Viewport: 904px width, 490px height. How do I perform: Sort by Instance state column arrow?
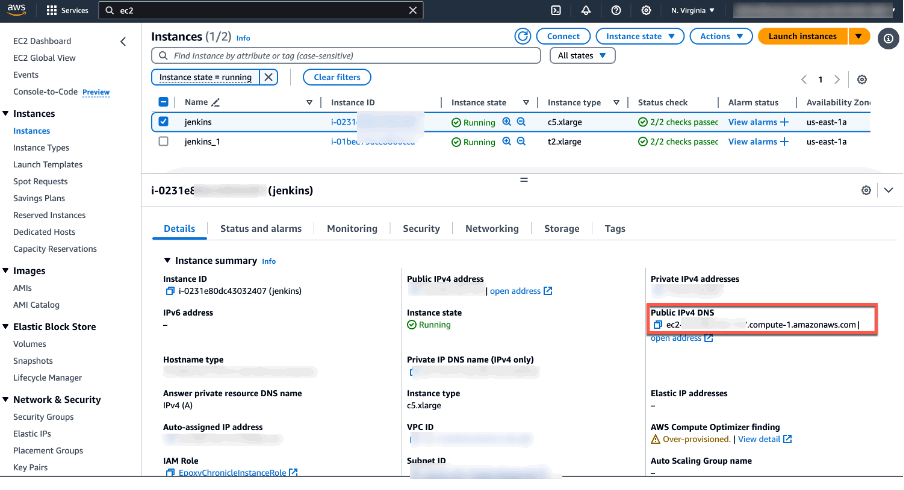tap(526, 103)
